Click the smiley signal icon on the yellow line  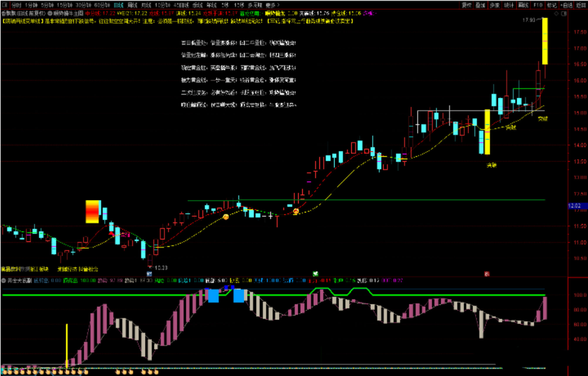[226, 217]
